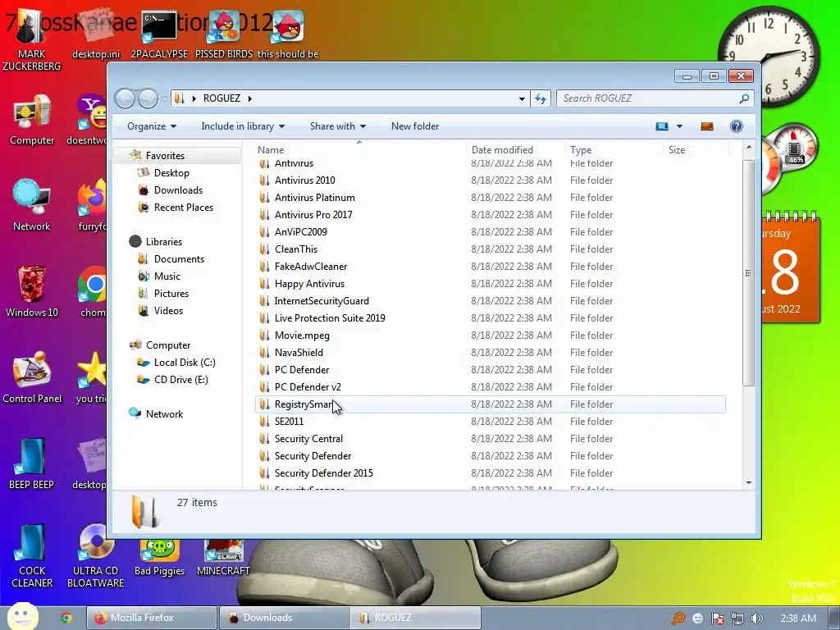Click scroll down arrow of file list
Viewport: 840px width, 630px height.
748,482
